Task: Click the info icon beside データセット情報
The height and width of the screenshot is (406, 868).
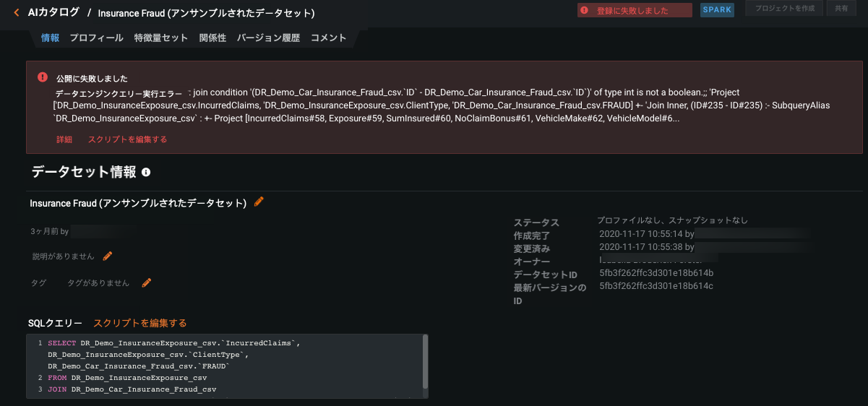Action: [146, 172]
